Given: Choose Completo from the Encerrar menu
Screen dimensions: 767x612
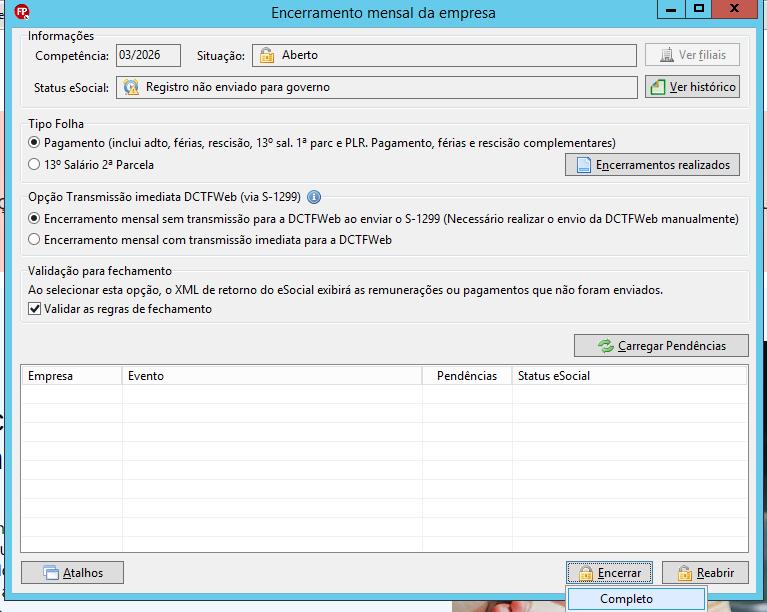Looking at the screenshot, I should 636,599.
